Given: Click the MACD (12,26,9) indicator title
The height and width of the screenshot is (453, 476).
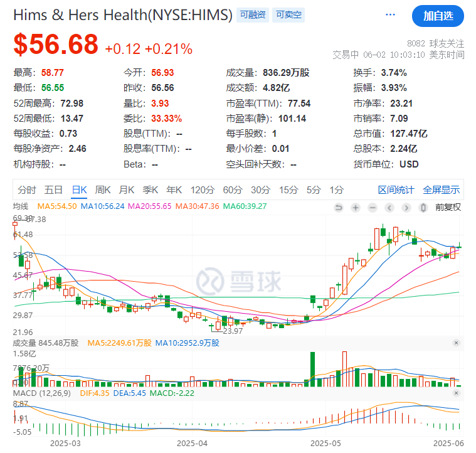Looking at the screenshot, I should click(x=42, y=393).
